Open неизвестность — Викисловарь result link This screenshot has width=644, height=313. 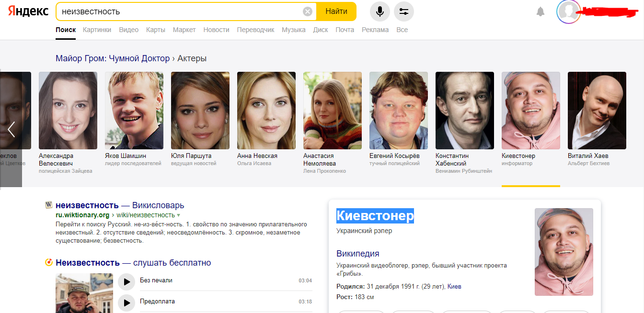pyautogui.click(x=120, y=205)
